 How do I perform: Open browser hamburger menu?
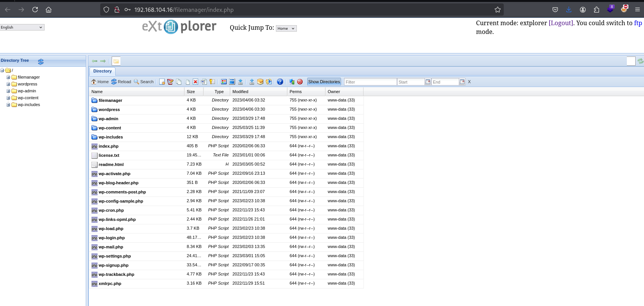pyautogui.click(x=637, y=10)
